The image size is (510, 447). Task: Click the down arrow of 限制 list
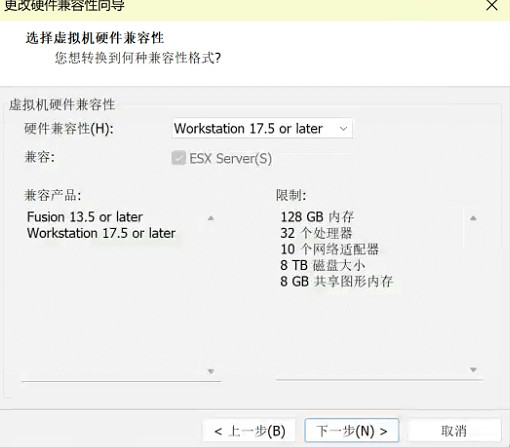pos(473,369)
